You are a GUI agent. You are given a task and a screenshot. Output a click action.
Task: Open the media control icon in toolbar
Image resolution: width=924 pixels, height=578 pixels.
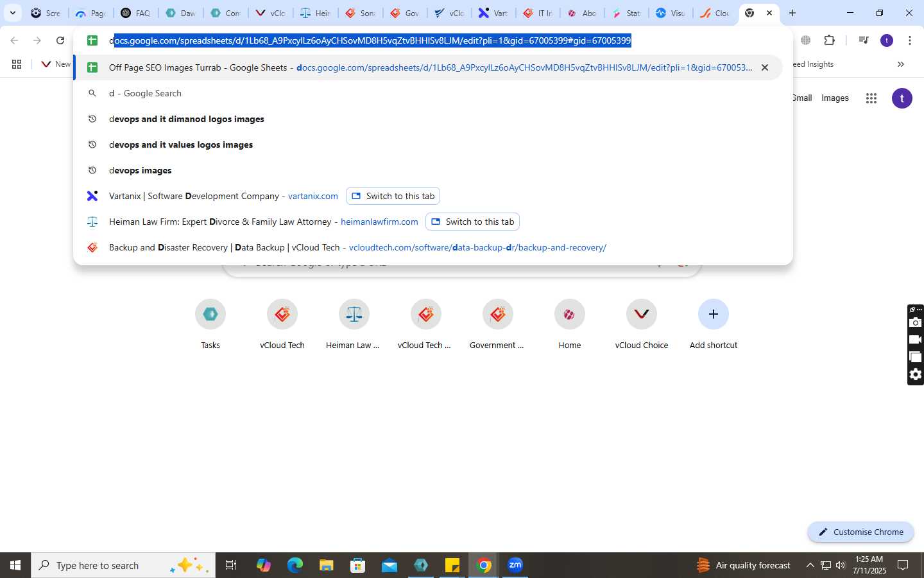tap(864, 40)
